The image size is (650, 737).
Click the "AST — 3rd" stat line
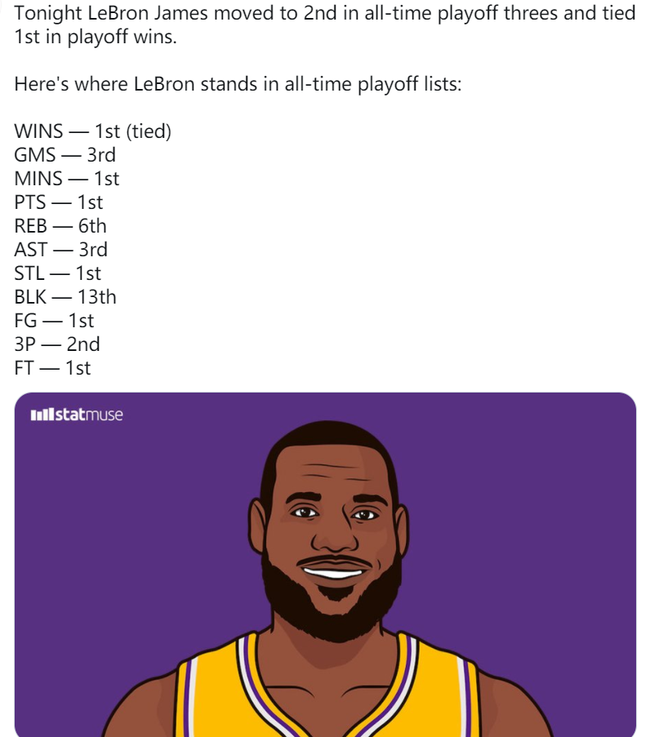61,250
